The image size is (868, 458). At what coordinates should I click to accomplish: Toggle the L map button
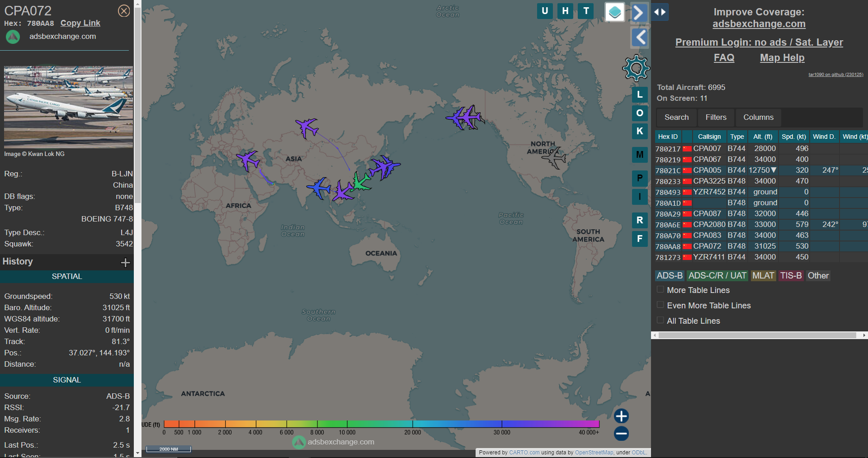(x=640, y=95)
